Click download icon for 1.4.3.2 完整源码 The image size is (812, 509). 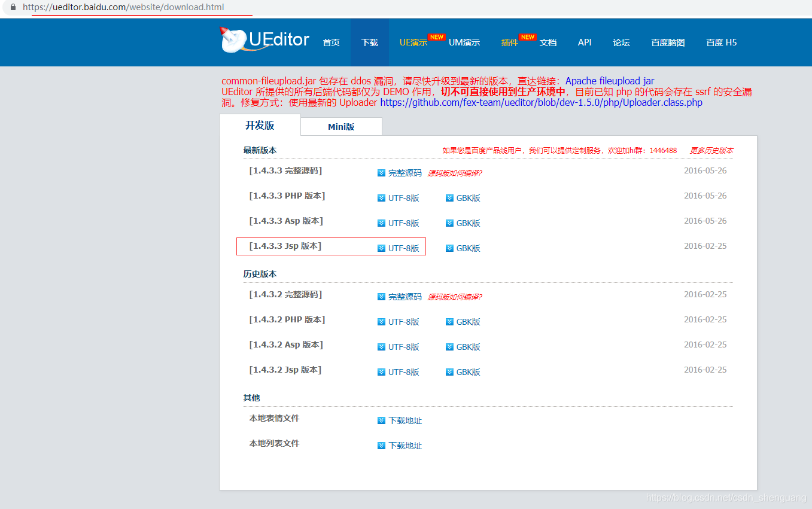click(x=381, y=297)
